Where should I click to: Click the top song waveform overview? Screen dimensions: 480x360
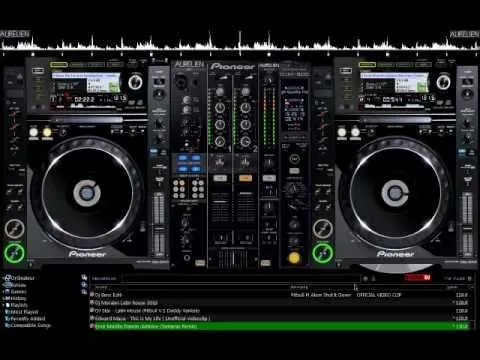coord(240,44)
